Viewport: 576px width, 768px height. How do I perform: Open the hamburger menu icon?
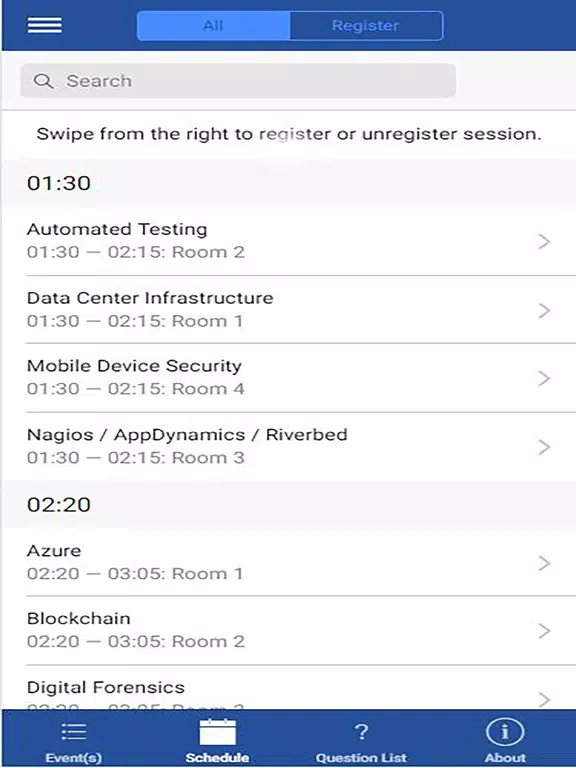tap(45, 25)
